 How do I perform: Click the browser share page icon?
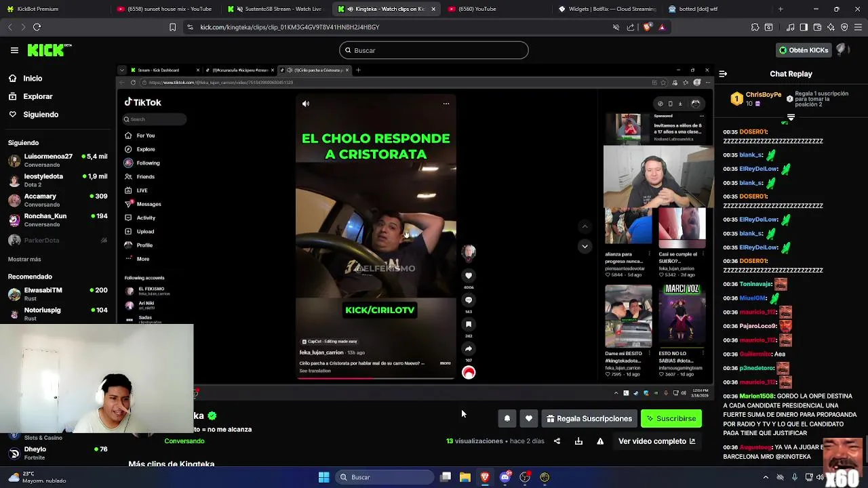coord(631,27)
